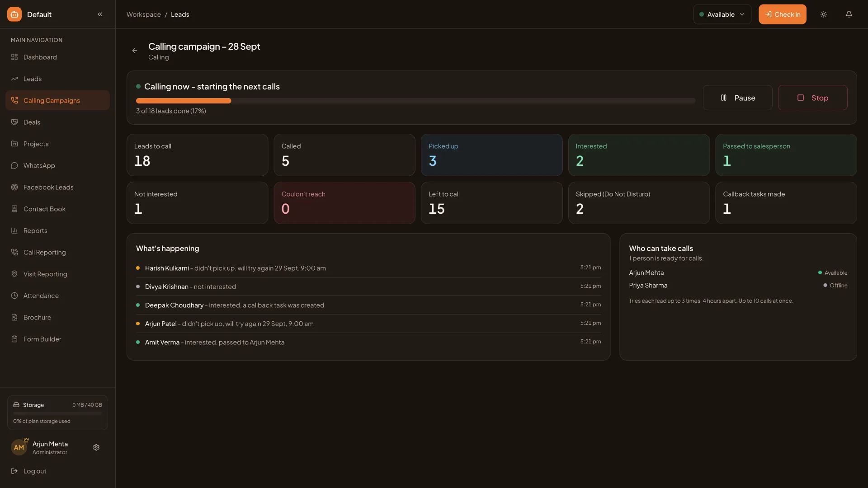Click the Projects folder icon
The height and width of the screenshot is (488, 868).
[x=14, y=144]
